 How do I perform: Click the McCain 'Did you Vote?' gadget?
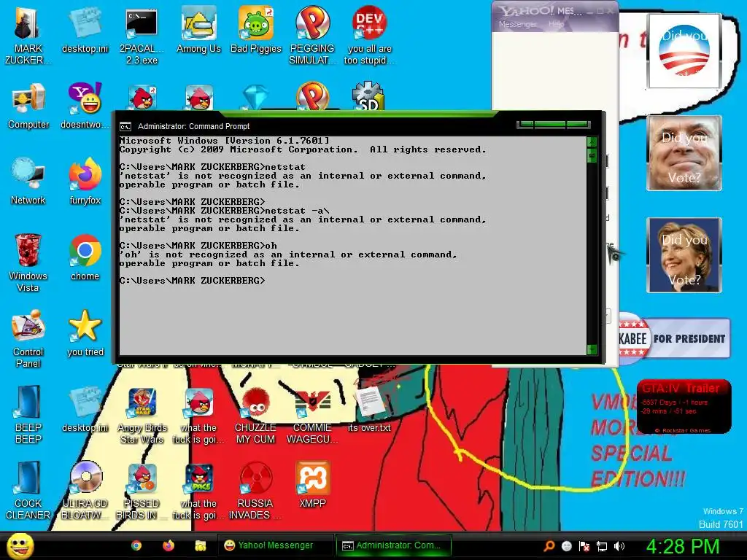tap(684, 153)
